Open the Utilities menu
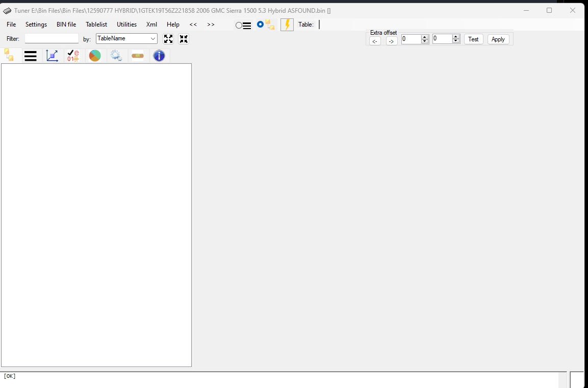588x388 pixels. coord(127,25)
